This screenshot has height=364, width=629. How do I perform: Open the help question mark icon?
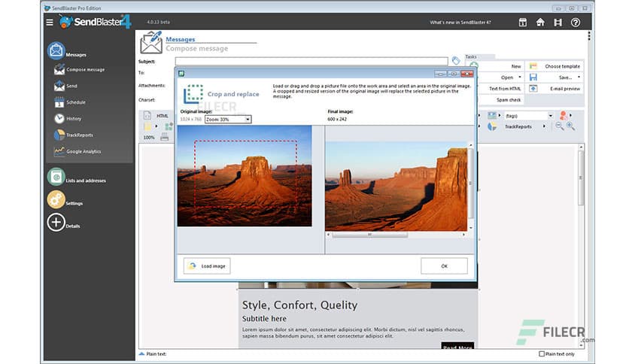[x=576, y=23]
